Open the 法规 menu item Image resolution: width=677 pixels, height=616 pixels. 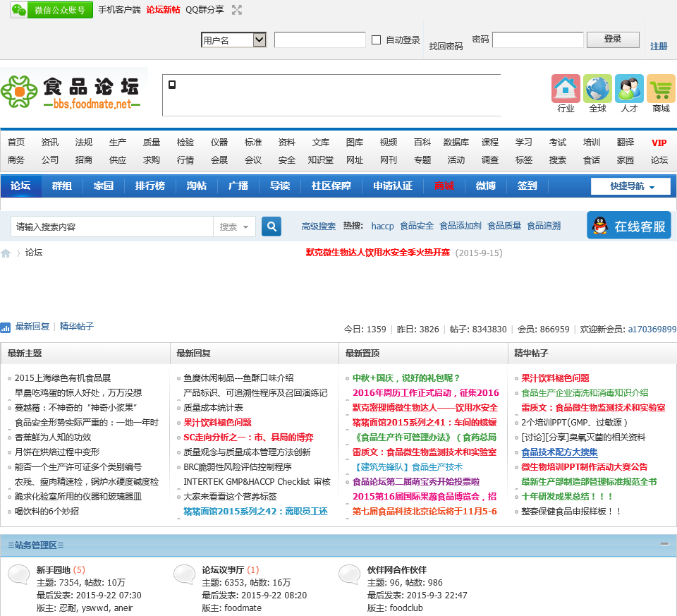[84, 143]
